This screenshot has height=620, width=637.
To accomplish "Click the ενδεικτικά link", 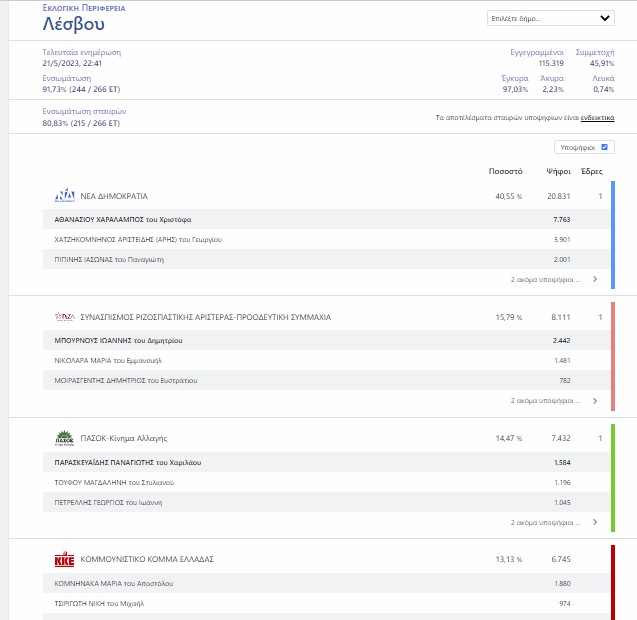I will tap(597, 117).
